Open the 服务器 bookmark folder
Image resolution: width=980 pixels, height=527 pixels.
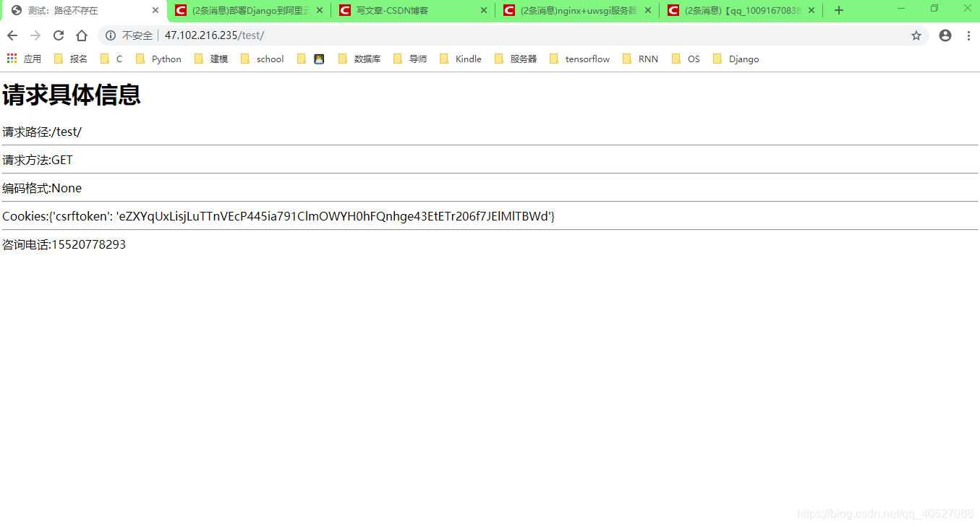pos(516,59)
